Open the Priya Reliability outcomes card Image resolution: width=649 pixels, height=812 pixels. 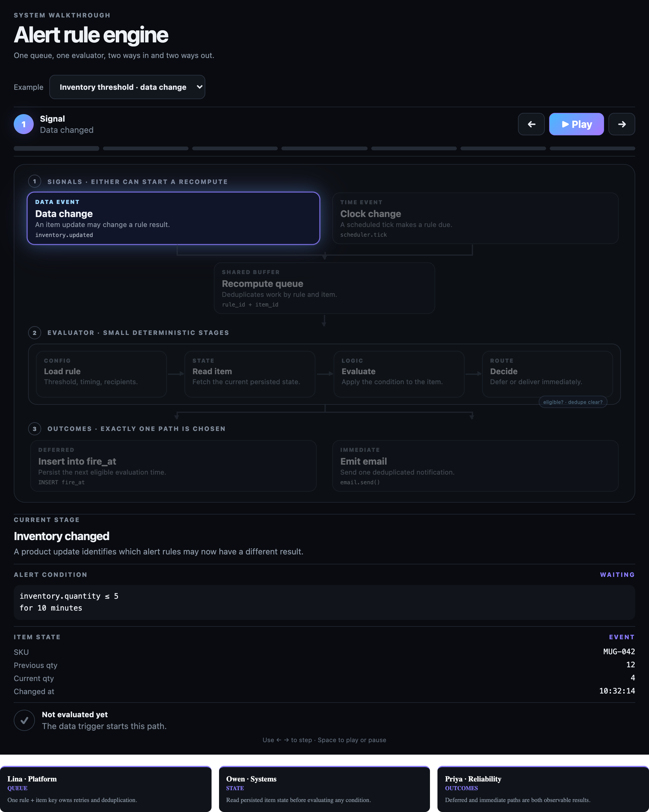click(543, 789)
